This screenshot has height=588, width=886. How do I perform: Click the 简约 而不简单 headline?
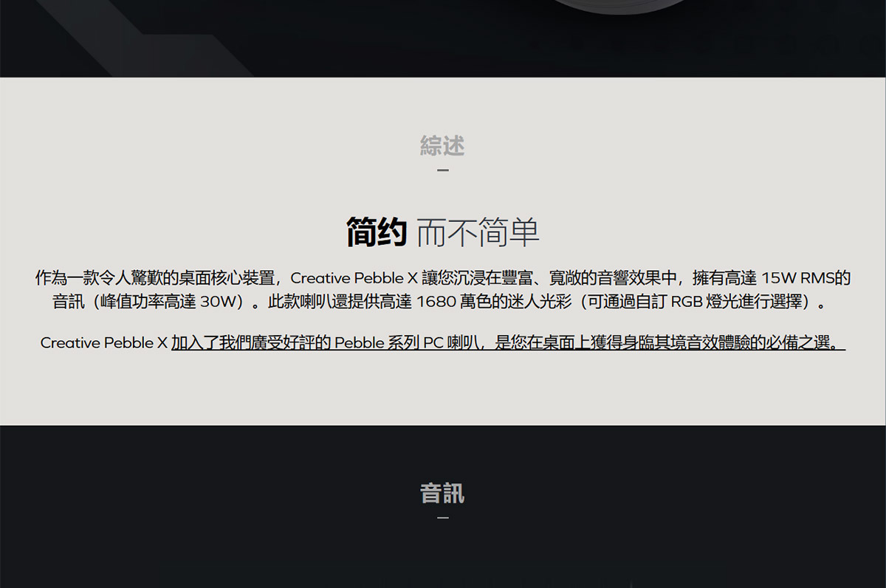[442, 231]
